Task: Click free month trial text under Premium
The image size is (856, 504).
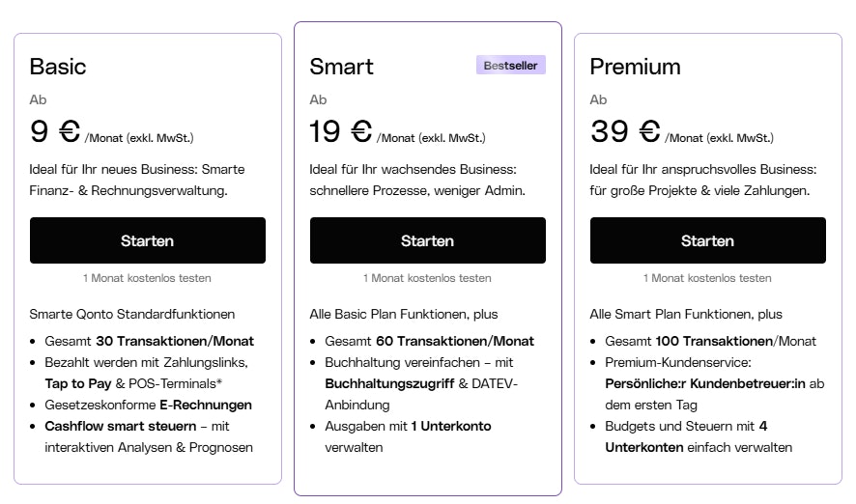Action: (x=707, y=278)
